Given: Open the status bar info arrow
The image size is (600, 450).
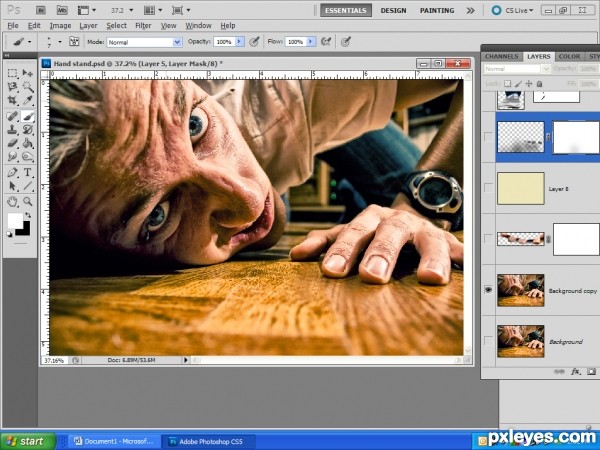Looking at the screenshot, I should [x=186, y=360].
